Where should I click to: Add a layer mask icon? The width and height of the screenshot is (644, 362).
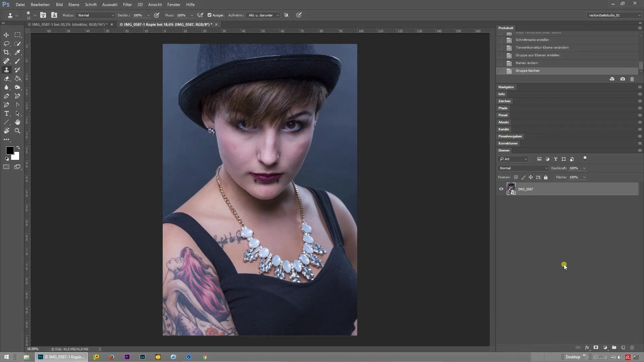pyautogui.click(x=596, y=348)
